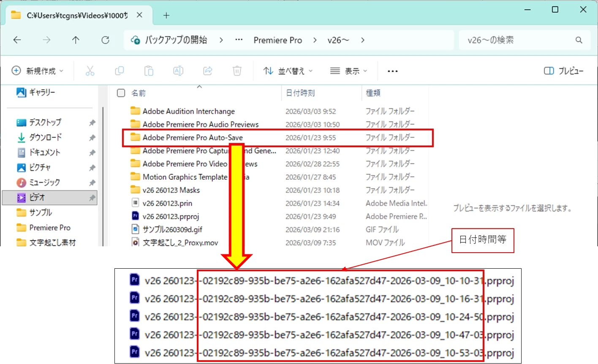Screen dimensions: 598x364
Task: Open Music in the sidebar
Action: [38, 183]
